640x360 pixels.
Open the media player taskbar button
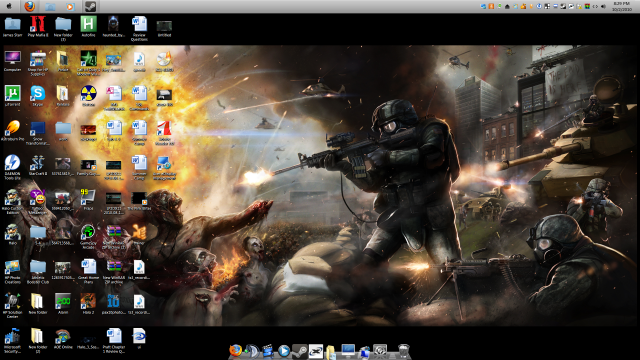(70, 7)
